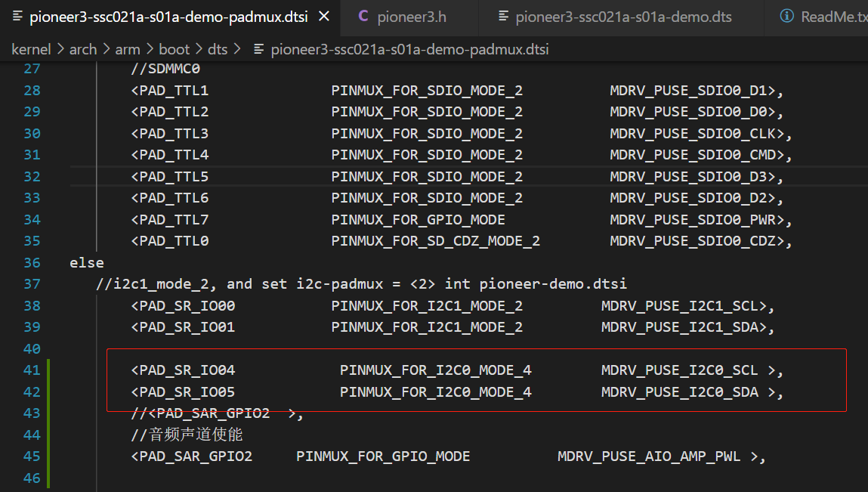Click the arm folder in the breadcrumb

click(x=128, y=49)
